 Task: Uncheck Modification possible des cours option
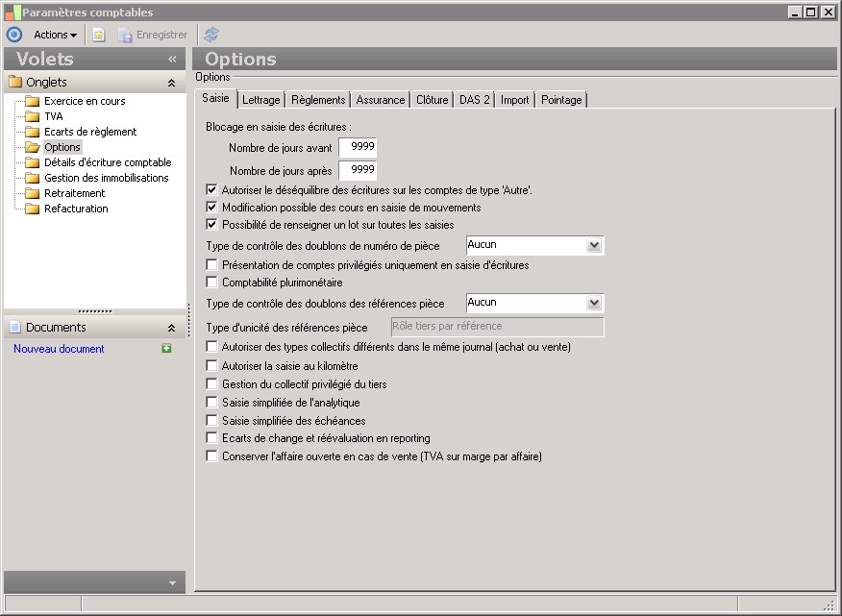212,208
